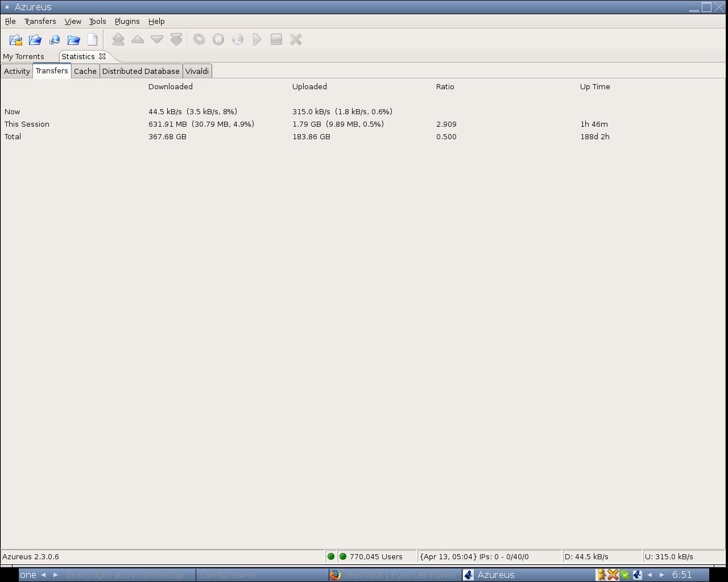The width and height of the screenshot is (728, 582).
Task: Click the green checkmark tray icon
Action: pyautogui.click(x=625, y=575)
